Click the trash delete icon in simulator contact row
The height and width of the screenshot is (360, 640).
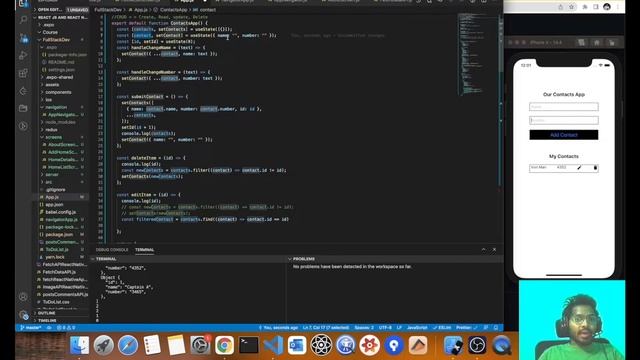point(595,168)
